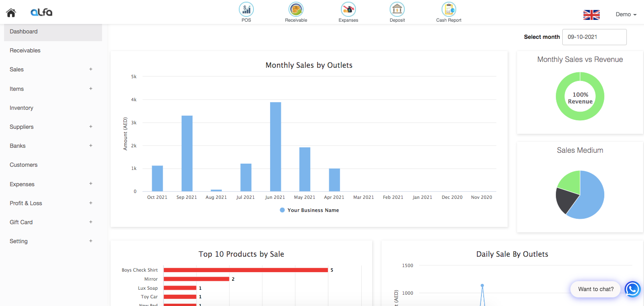Expand the Suppliers plus sign

(91, 127)
